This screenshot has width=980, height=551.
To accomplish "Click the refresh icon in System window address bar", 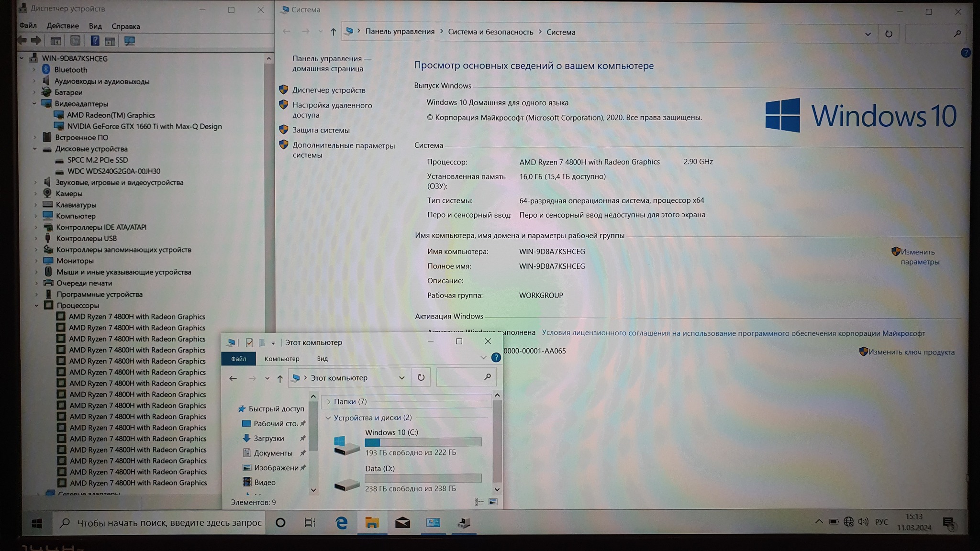I will coord(889,34).
